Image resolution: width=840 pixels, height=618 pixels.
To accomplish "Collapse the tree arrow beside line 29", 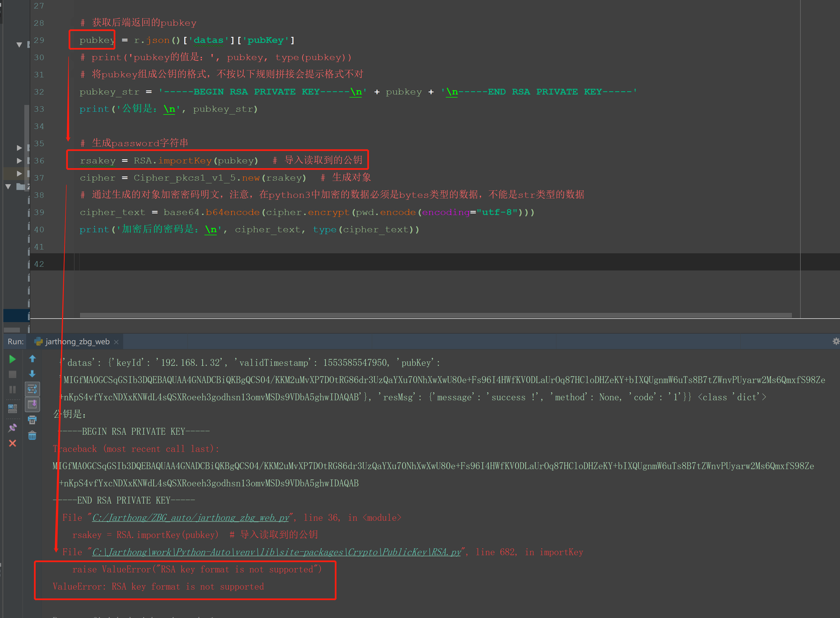I will click(x=19, y=45).
